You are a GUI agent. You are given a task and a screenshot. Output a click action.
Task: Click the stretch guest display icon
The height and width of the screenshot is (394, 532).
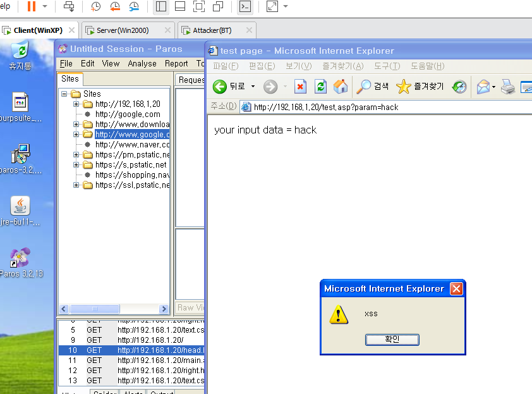click(272, 6)
